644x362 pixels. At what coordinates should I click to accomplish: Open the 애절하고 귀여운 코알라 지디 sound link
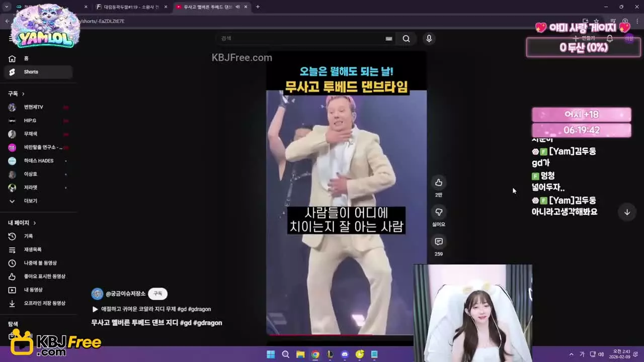151,309
